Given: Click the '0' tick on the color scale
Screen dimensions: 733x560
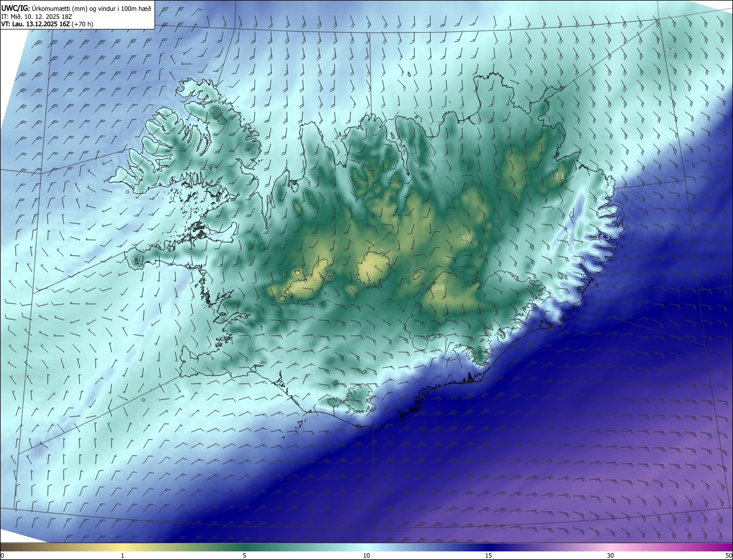Looking at the screenshot, I should (x=2, y=555).
